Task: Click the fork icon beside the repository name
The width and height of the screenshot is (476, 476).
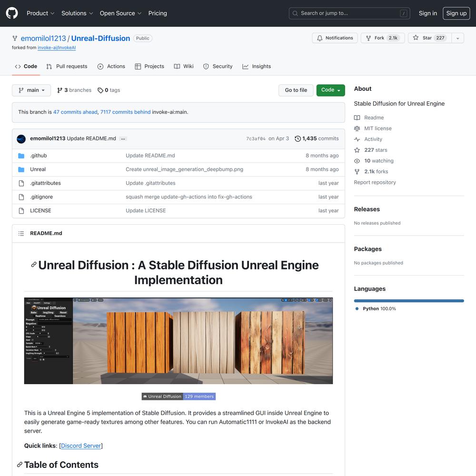Action: tap(15, 38)
